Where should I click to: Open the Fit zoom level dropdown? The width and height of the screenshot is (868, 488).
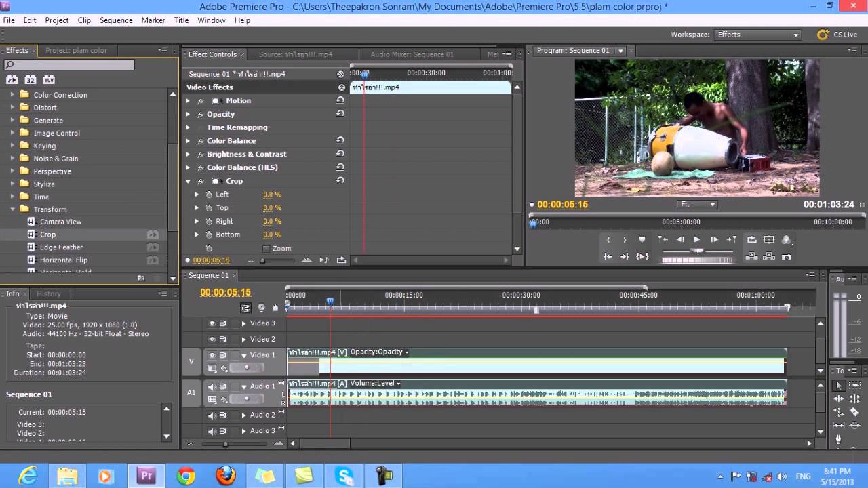(x=697, y=205)
